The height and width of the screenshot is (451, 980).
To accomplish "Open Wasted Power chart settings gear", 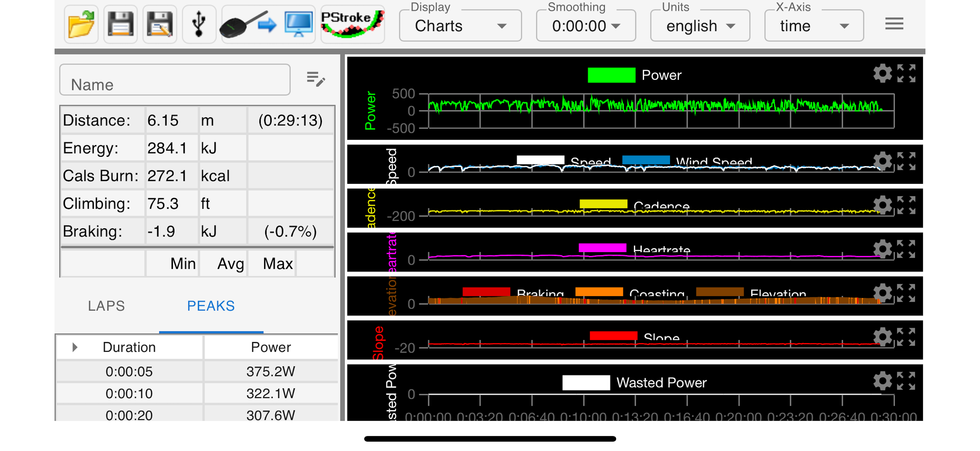I will click(x=882, y=381).
